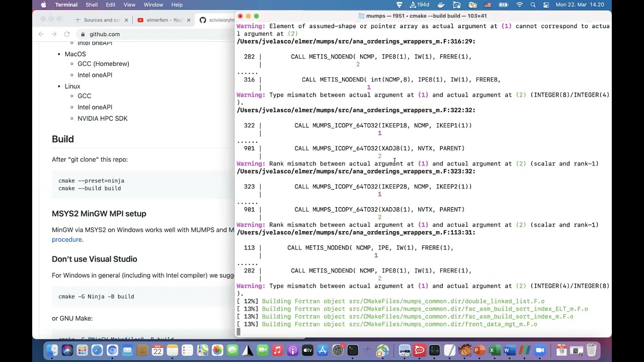Open the Edit menu in the menu bar
The width and height of the screenshot is (644, 362).
(x=111, y=5)
